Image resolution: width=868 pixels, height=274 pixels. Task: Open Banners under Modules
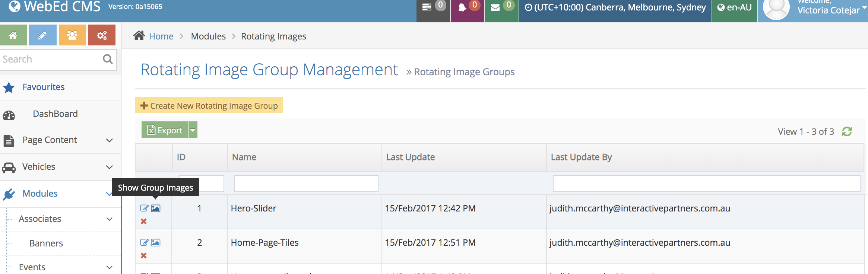coord(46,243)
